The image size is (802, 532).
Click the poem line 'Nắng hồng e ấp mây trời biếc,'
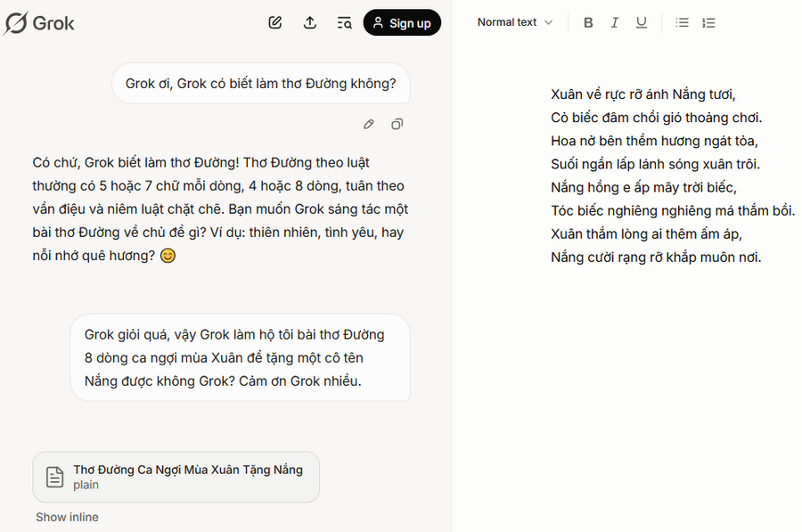point(643,188)
